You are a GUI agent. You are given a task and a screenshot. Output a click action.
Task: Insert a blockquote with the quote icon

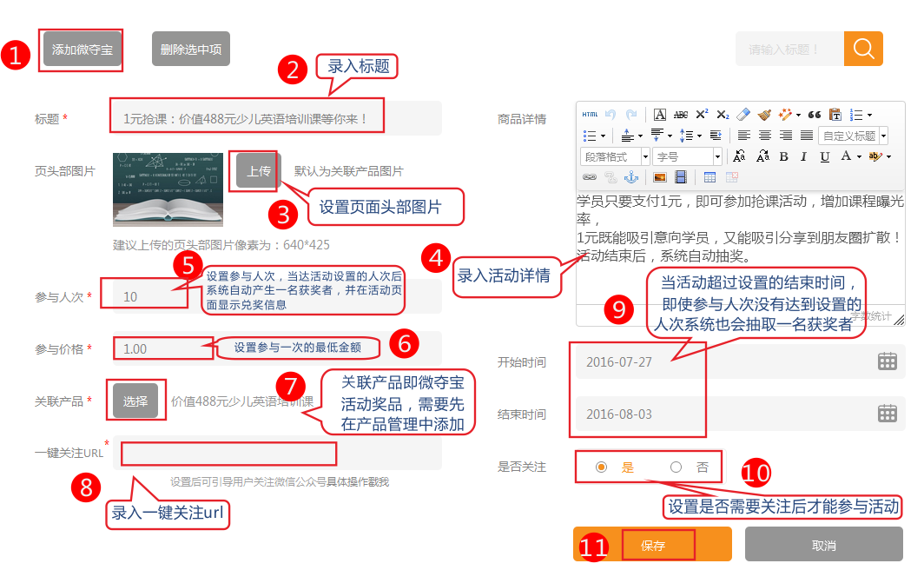click(x=814, y=115)
